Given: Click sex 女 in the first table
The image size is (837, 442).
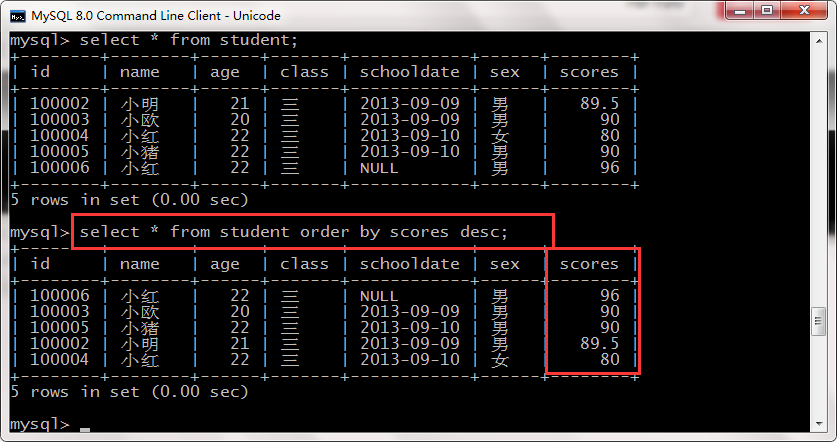Looking at the screenshot, I should 500,136.
